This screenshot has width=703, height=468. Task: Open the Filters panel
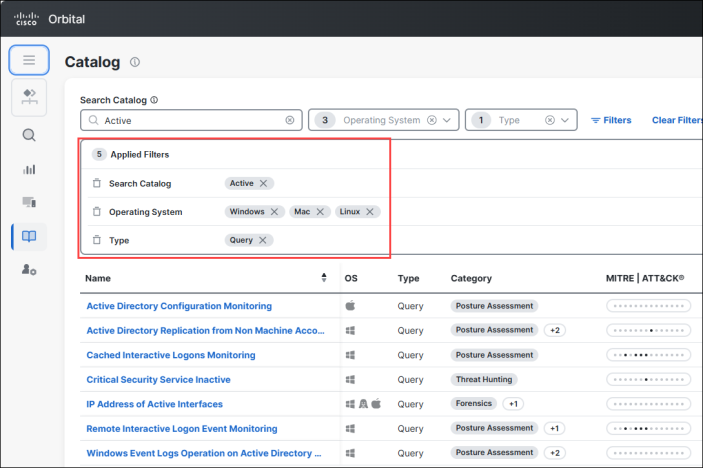(x=611, y=120)
